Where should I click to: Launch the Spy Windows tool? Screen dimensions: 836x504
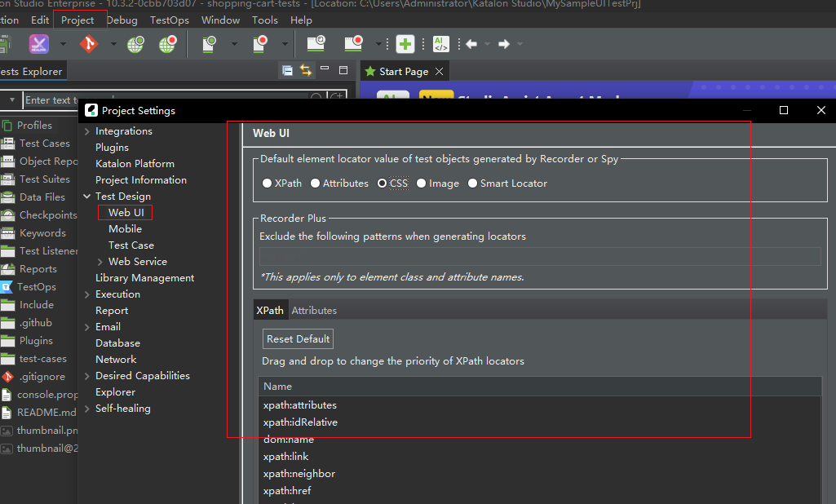tap(316, 44)
